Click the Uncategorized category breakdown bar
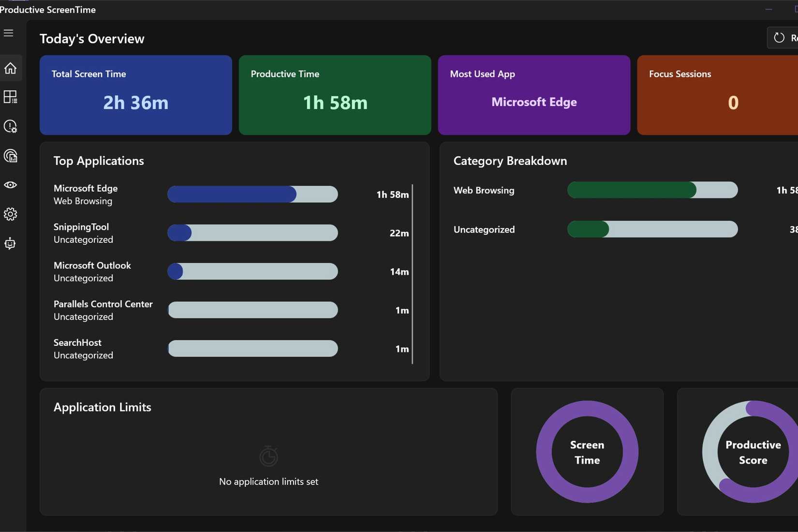This screenshot has height=532, width=798. pyautogui.click(x=652, y=229)
